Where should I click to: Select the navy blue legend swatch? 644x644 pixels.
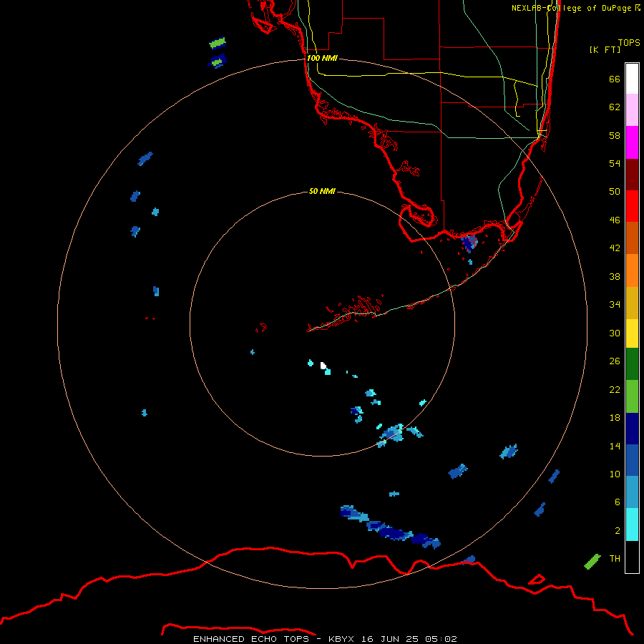coord(632,429)
